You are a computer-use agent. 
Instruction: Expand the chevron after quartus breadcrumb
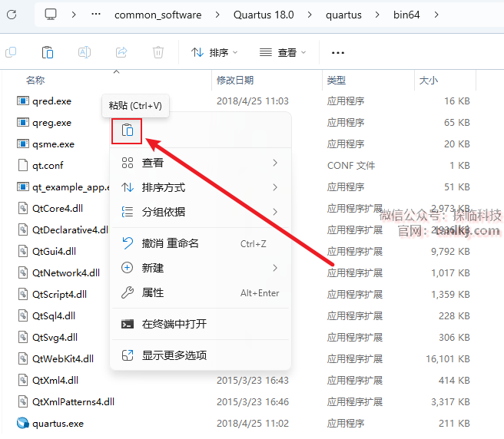[x=377, y=15]
